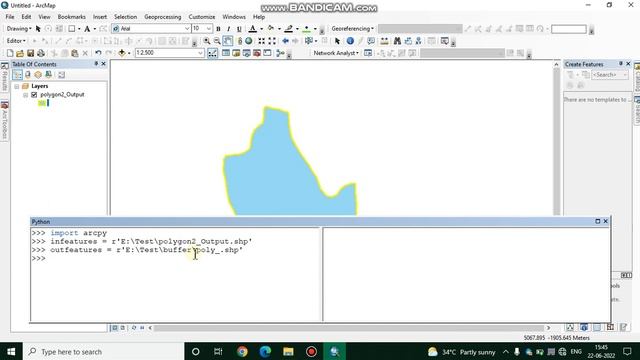Screen dimensions: 640x360
Task: Click the Add Data button
Action: point(122,53)
